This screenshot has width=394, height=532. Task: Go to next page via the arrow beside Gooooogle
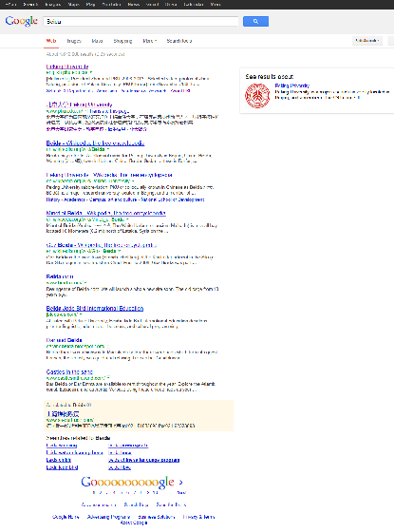click(x=181, y=483)
